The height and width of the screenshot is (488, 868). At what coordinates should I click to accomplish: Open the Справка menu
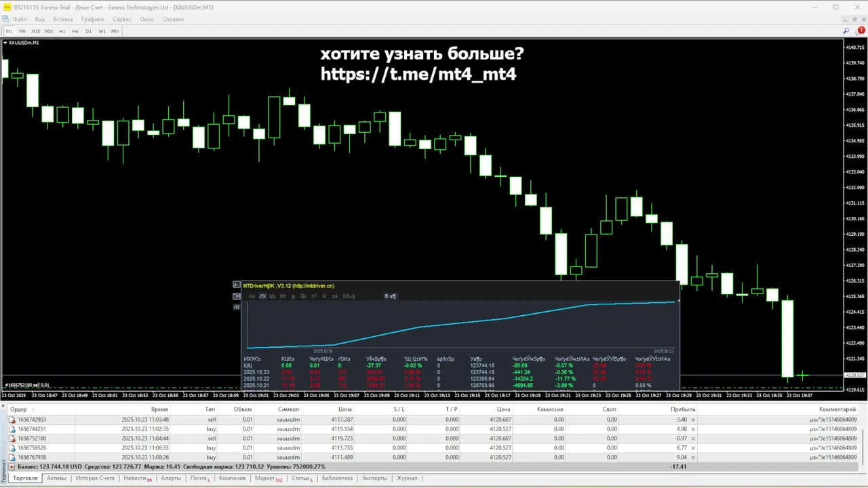173,19
